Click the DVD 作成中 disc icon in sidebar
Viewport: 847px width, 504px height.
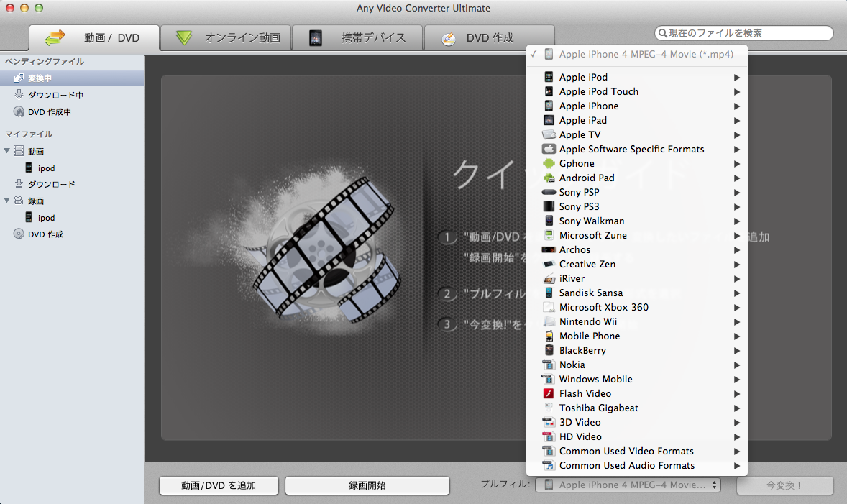click(19, 112)
